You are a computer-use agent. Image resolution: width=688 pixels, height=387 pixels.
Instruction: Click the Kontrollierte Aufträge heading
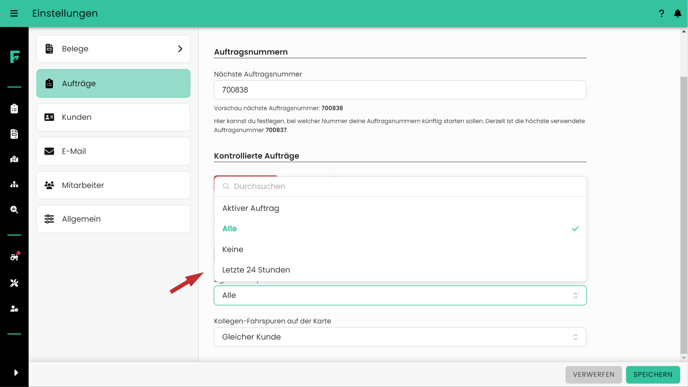pos(256,156)
